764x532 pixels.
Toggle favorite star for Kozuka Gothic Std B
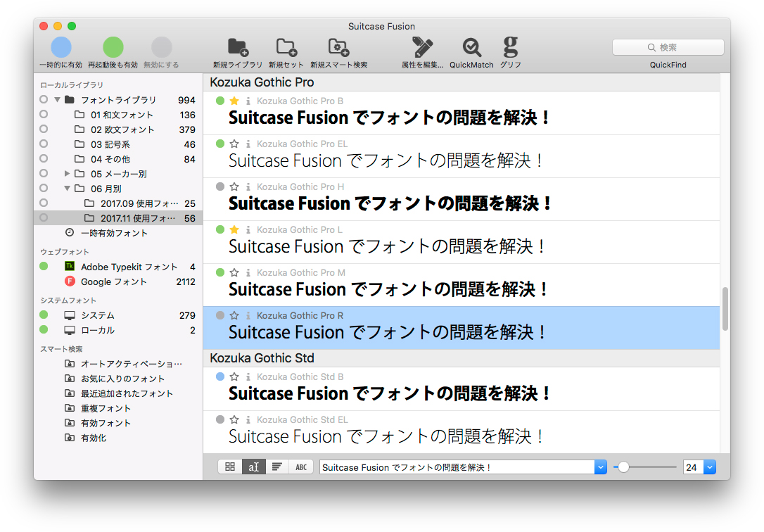(x=234, y=376)
